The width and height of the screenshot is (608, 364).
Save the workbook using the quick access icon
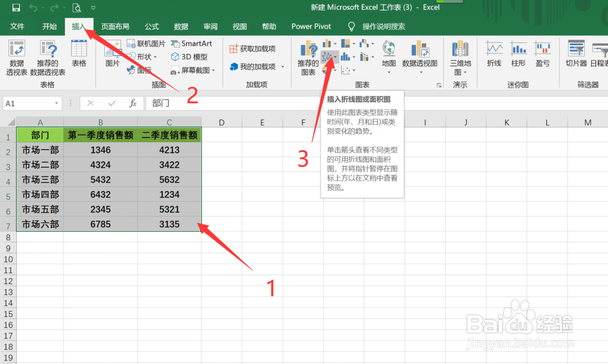pyautogui.click(x=16, y=7)
